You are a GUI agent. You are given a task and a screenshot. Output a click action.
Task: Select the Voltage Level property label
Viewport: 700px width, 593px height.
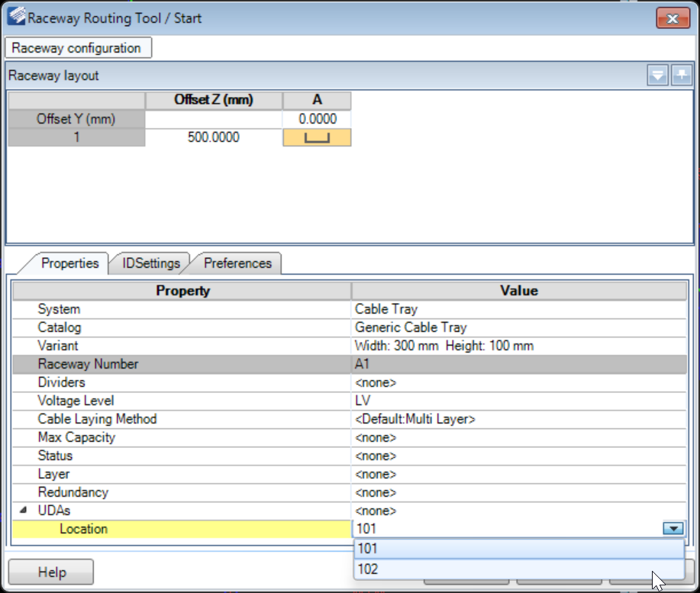[76, 401]
